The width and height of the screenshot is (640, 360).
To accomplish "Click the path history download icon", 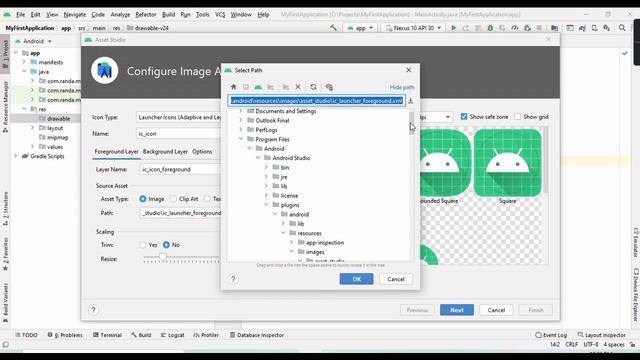I will pos(411,100).
